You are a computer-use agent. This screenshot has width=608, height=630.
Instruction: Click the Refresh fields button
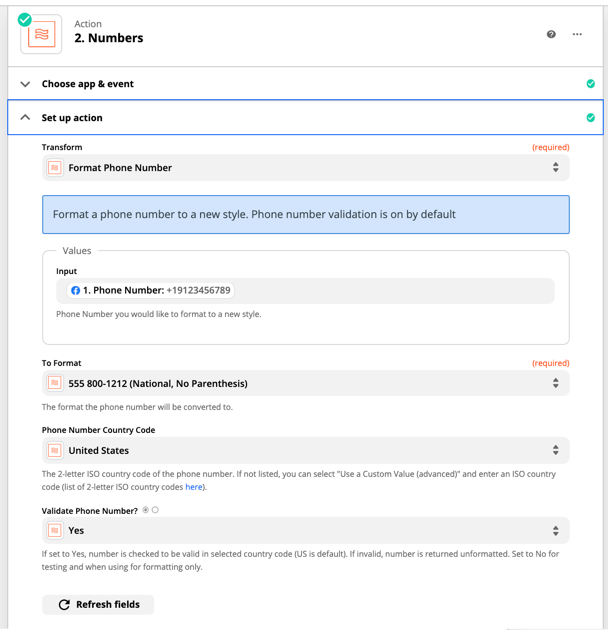[x=98, y=604]
